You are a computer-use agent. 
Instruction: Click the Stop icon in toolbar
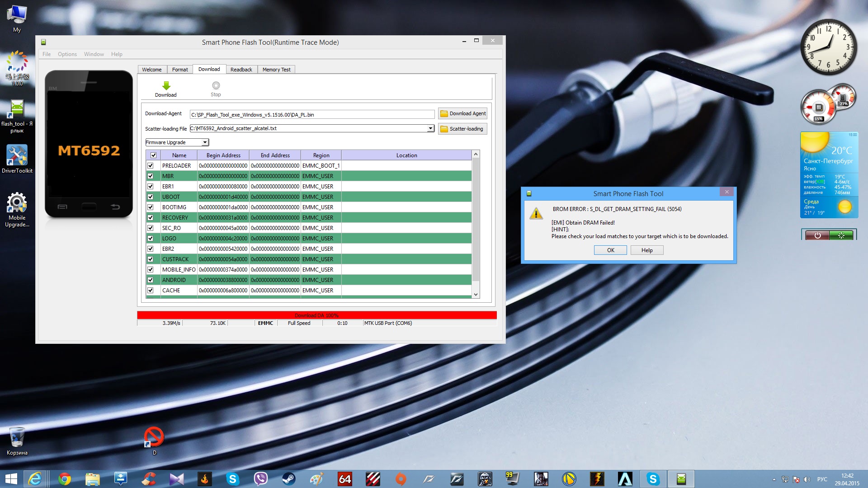click(216, 86)
